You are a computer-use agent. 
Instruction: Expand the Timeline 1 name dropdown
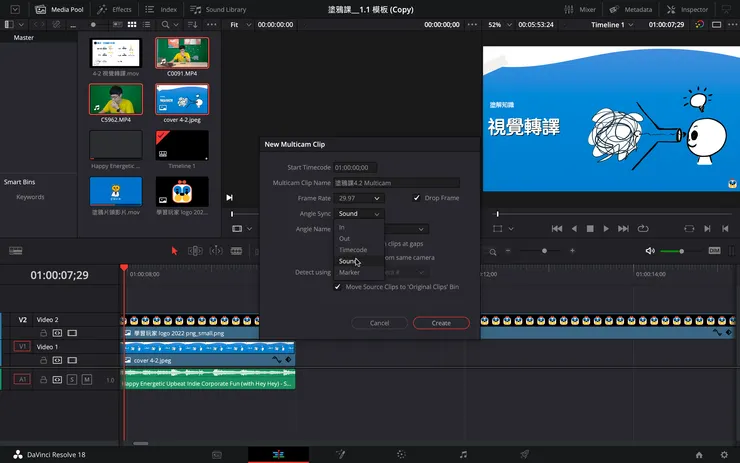630,24
